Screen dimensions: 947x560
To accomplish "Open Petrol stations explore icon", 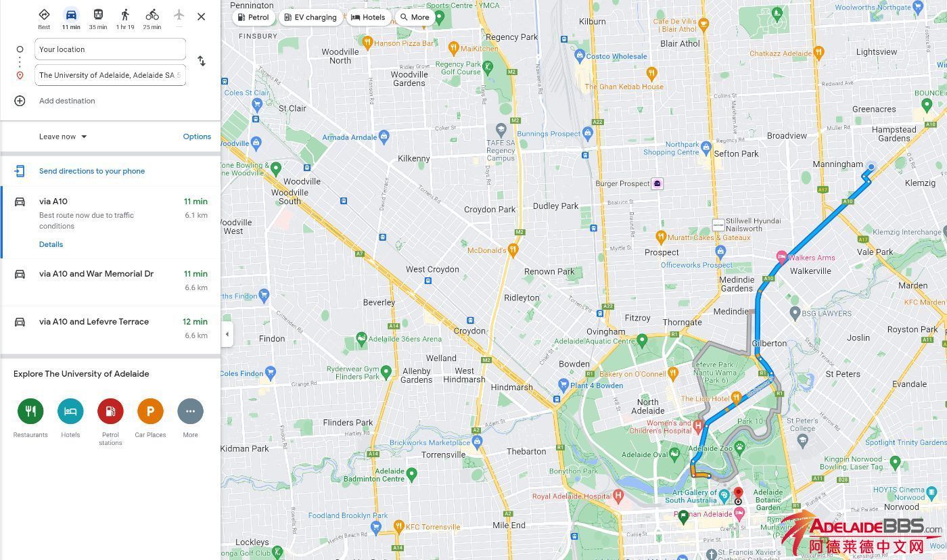I will pos(110,411).
